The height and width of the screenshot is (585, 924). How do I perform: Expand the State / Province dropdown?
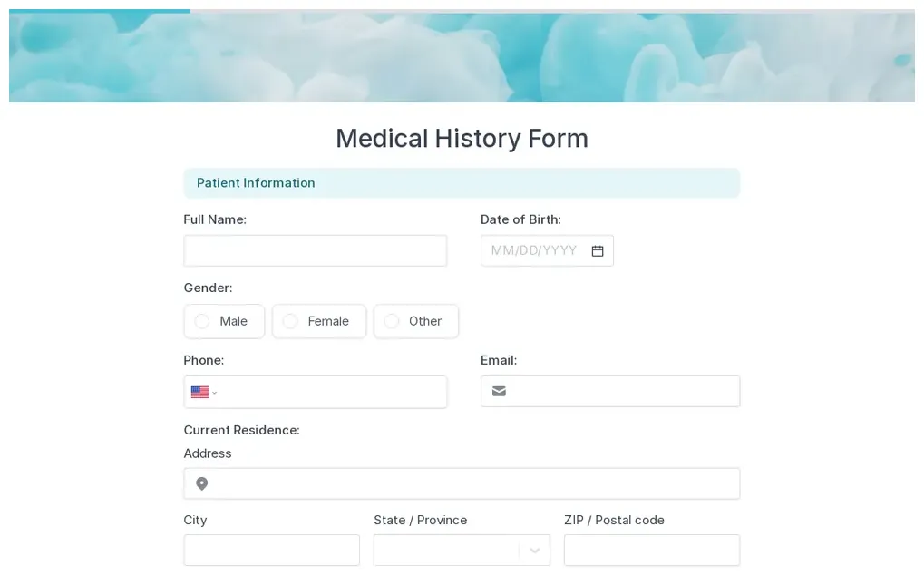coord(446,551)
